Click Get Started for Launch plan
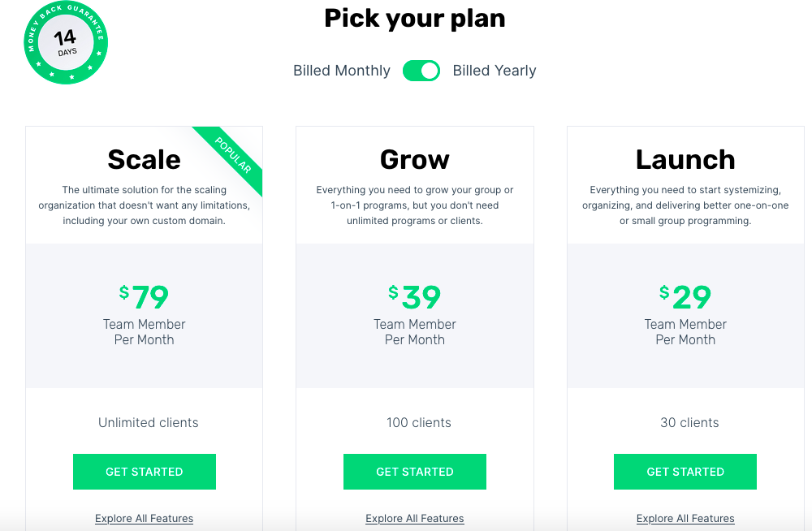This screenshot has width=812, height=531. pyautogui.click(x=685, y=472)
